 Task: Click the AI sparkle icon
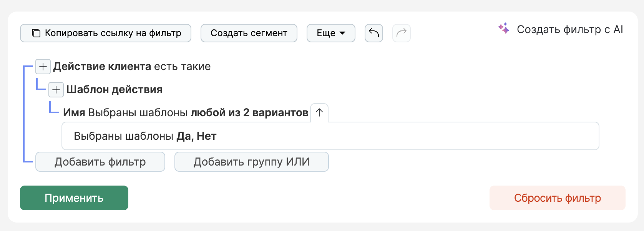tap(504, 28)
